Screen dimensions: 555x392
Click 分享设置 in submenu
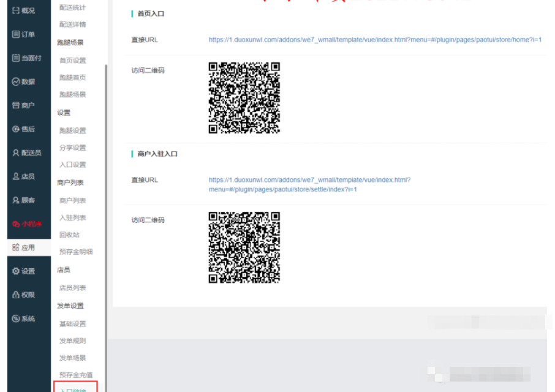tap(72, 148)
